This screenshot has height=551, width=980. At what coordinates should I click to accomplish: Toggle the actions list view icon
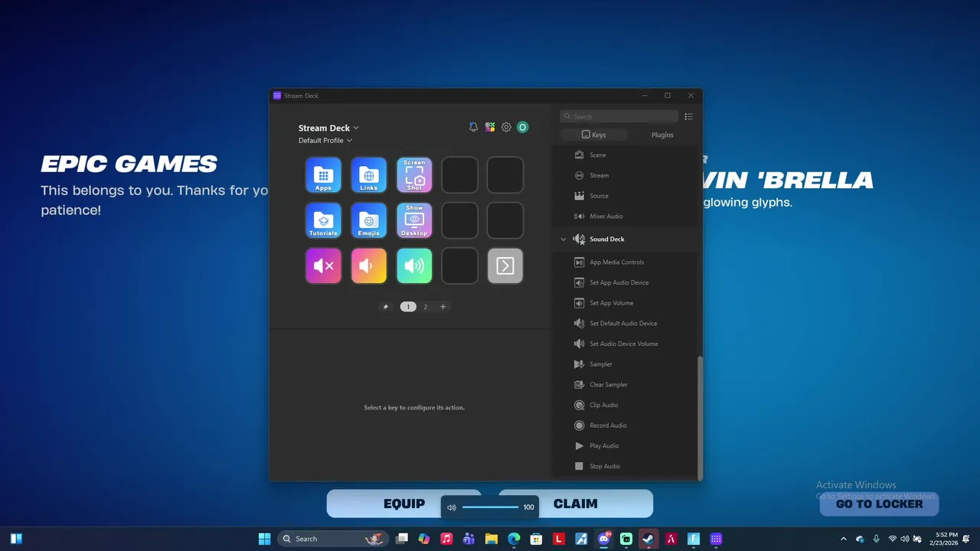[688, 116]
